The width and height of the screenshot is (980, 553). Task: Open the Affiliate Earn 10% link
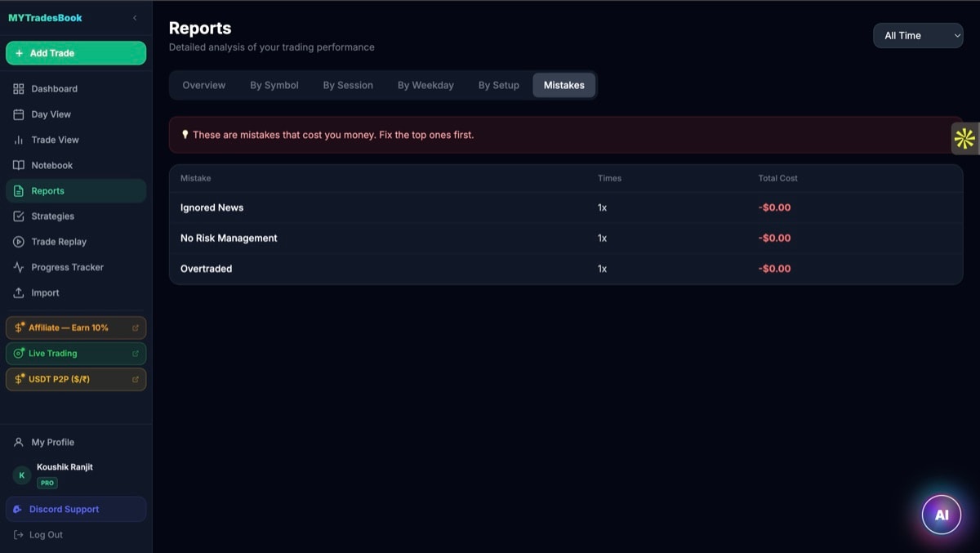tap(69, 328)
